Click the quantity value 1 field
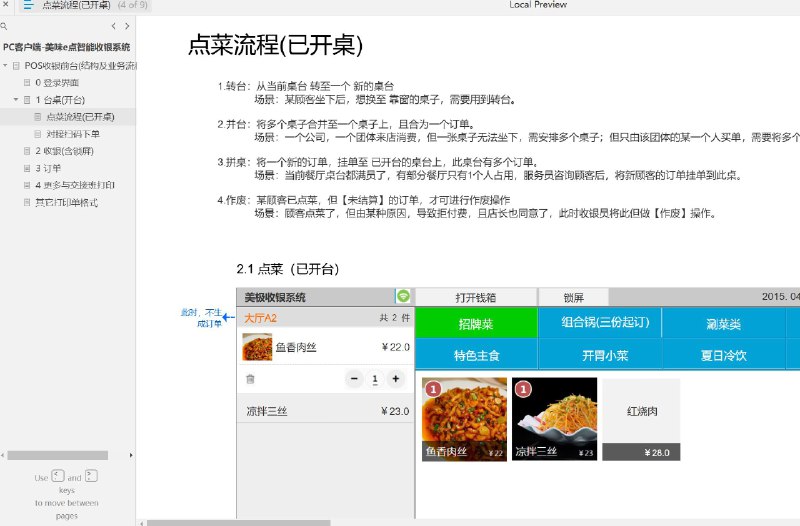Viewport: 800px width, 526px height. 375,379
